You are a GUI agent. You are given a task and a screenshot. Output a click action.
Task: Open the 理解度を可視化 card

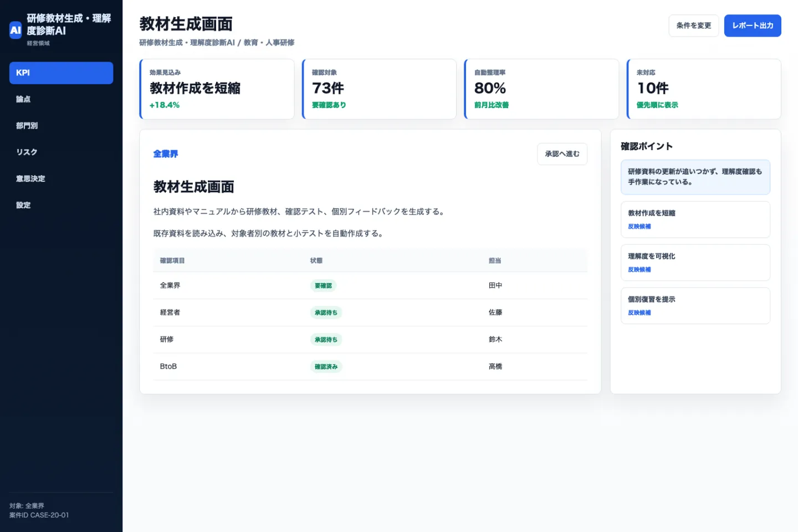tap(695, 263)
